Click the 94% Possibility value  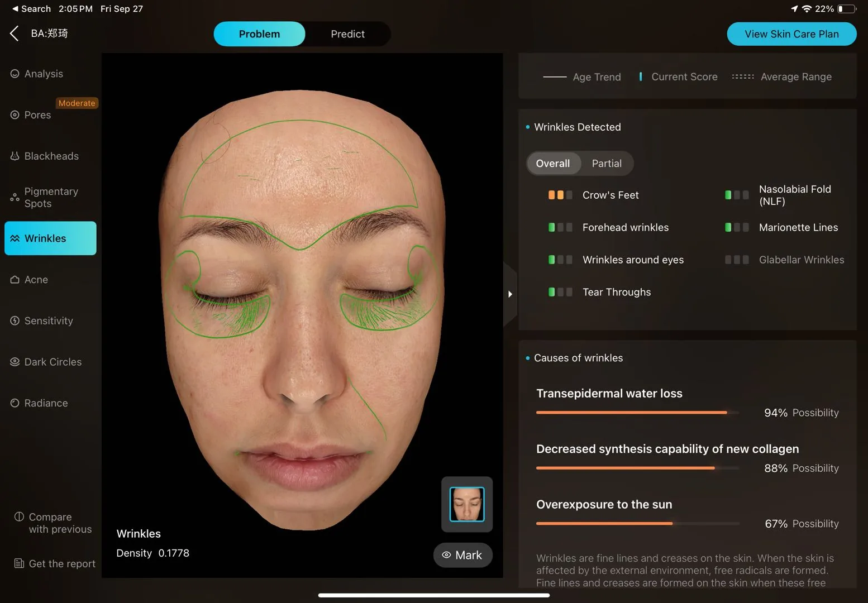(802, 413)
